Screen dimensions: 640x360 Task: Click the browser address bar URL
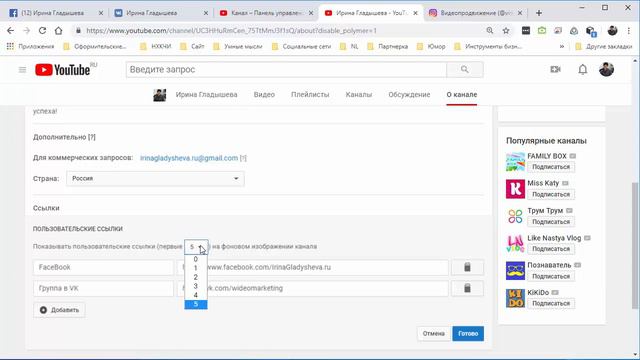coord(231,31)
